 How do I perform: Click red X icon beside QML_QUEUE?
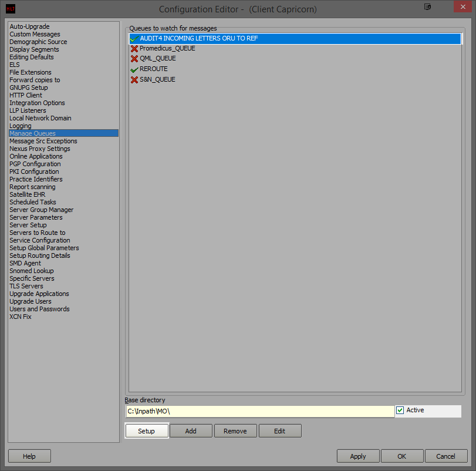coord(134,59)
